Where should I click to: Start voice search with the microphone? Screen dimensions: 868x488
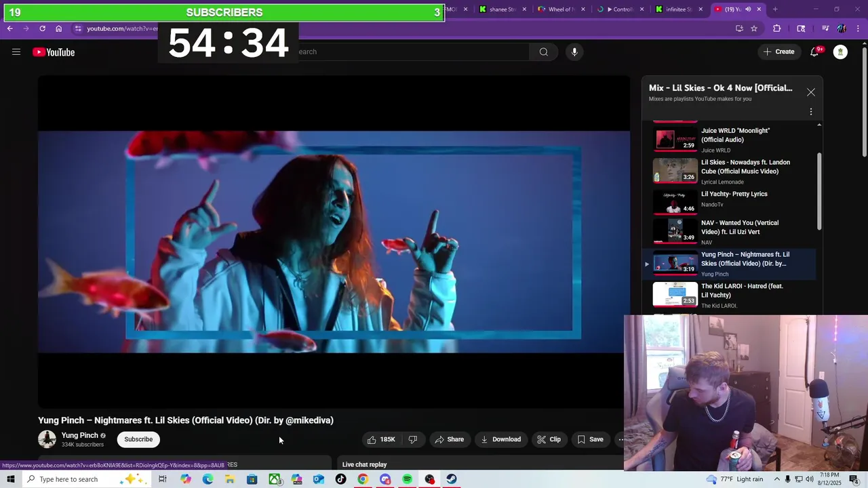(574, 52)
